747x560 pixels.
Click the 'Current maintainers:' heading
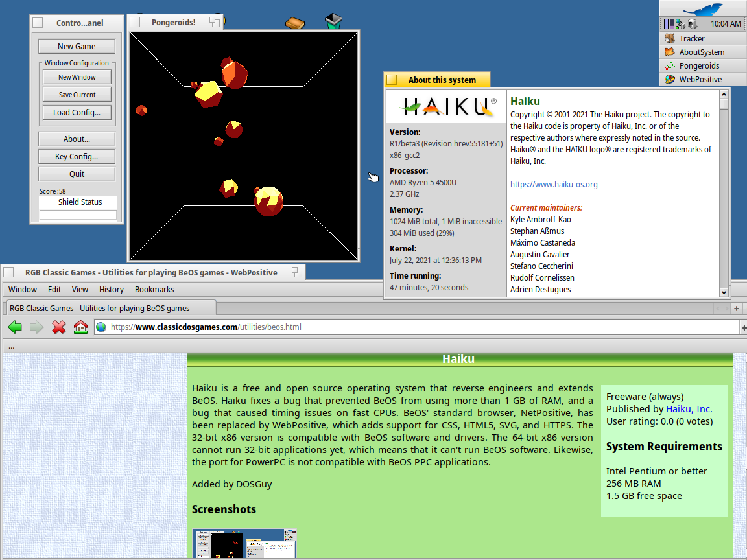coord(547,208)
